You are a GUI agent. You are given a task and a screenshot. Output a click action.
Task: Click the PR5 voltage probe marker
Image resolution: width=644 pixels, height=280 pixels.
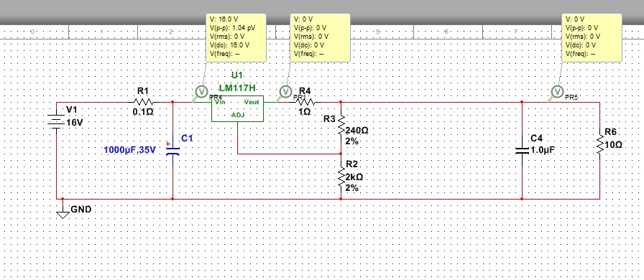click(557, 92)
